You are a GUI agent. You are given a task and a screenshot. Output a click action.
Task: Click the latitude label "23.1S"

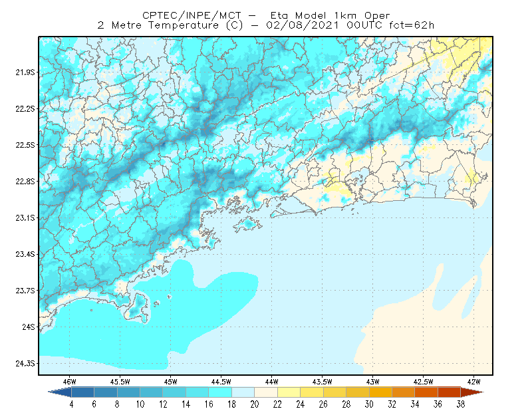point(25,217)
